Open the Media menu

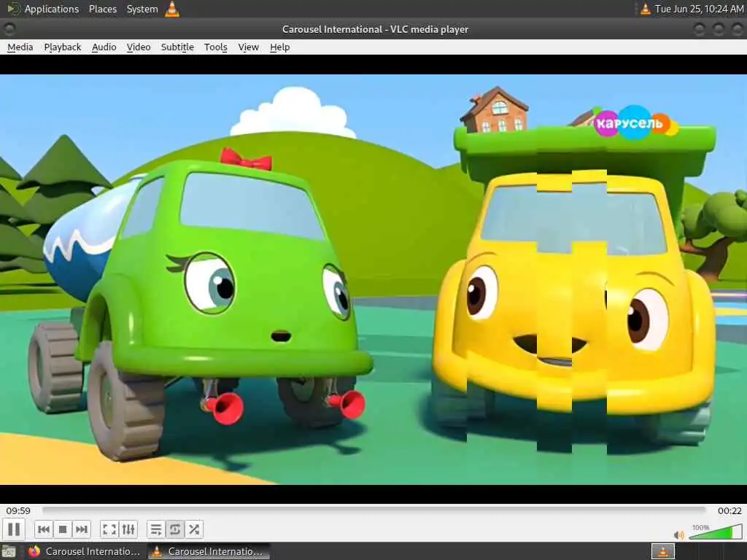20,47
